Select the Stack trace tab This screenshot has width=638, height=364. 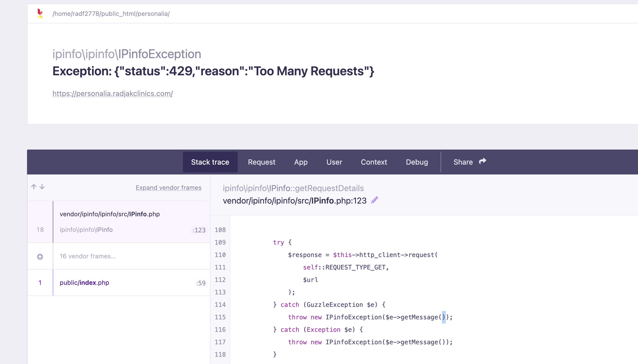pyautogui.click(x=210, y=162)
